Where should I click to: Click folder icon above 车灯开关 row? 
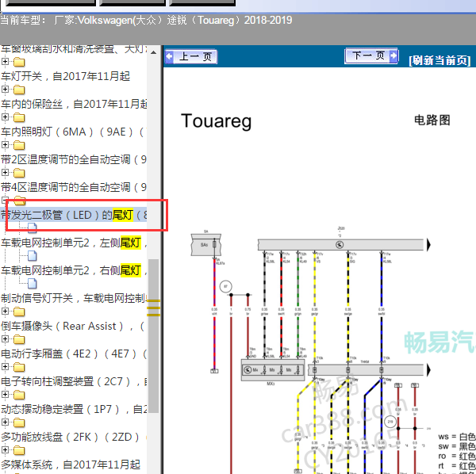tap(19, 62)
